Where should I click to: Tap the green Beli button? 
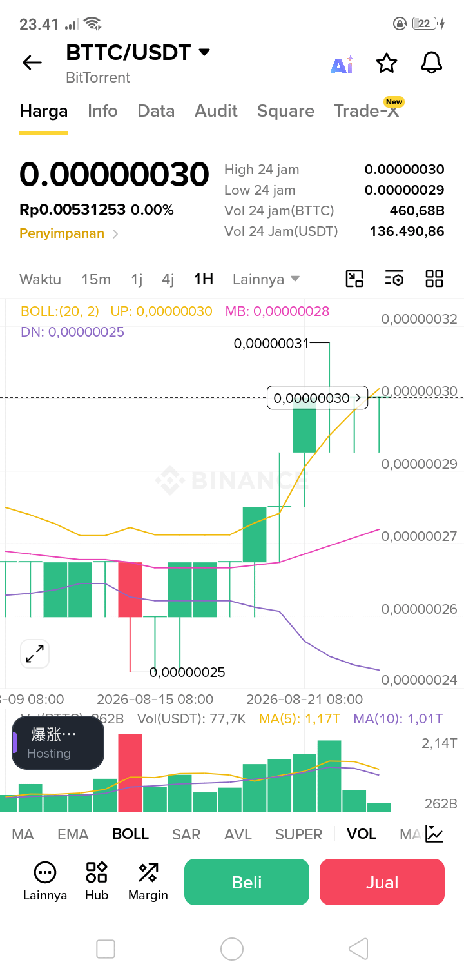(247, 882)
